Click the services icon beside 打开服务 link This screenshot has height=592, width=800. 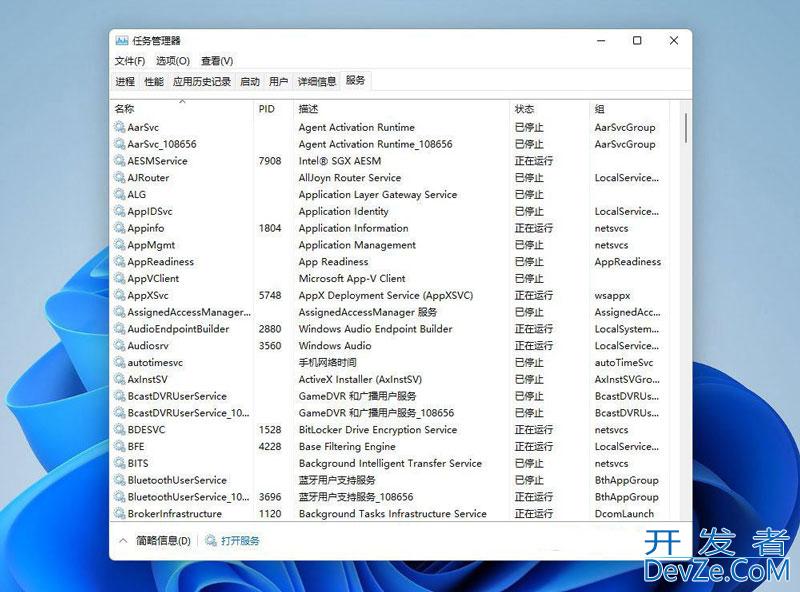(x=211, y=540)
